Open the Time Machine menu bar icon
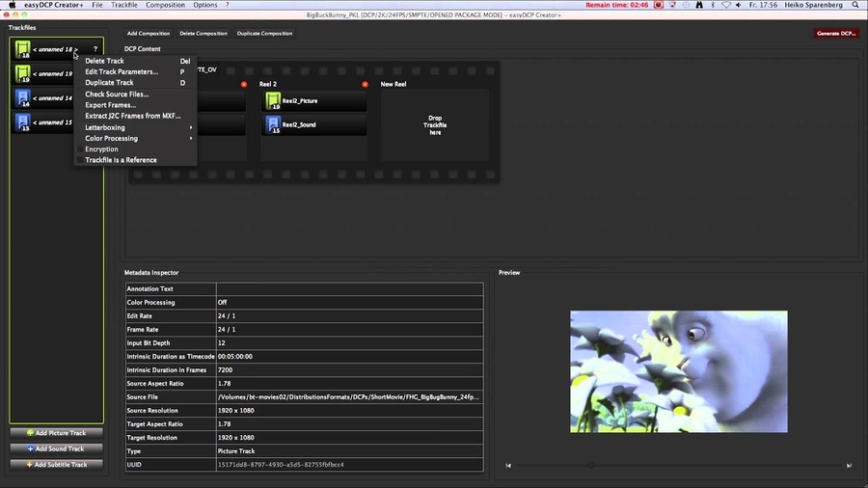The image size is (868, 488). point(686,5)
